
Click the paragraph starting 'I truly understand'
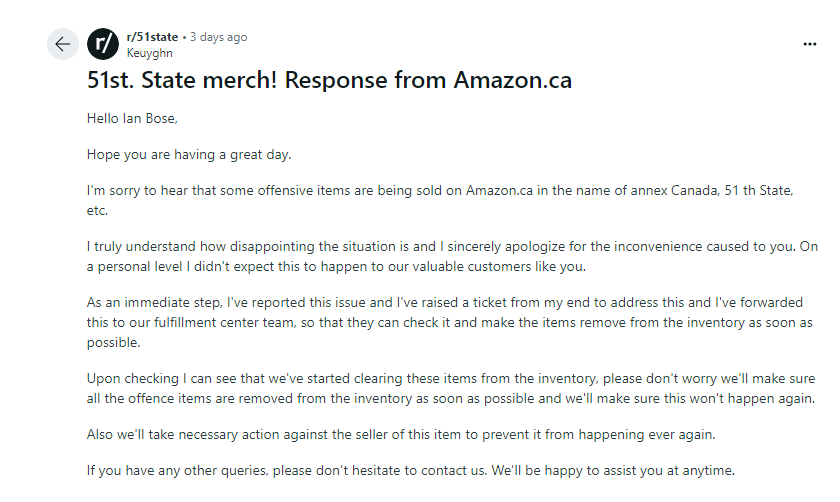pyautogui.click(x=452, y=257)
